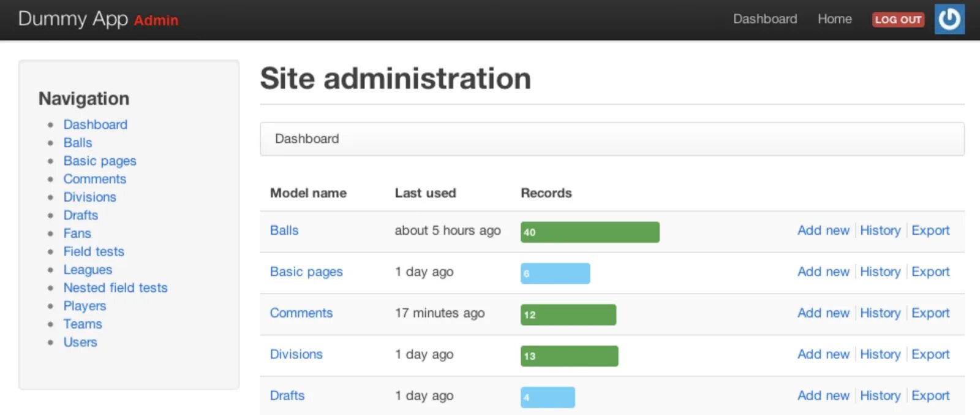
Task: Go to Home in the top navbar
Action: (x=834, y=19)
